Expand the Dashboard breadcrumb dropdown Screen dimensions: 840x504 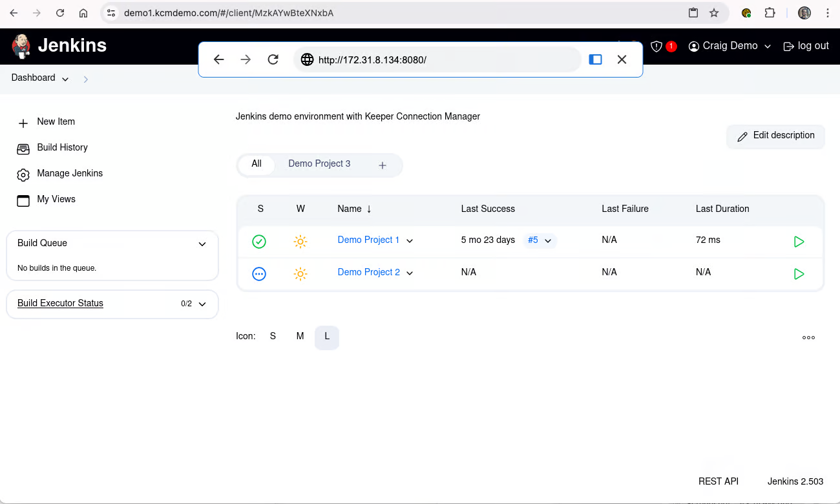click(65, 79)
